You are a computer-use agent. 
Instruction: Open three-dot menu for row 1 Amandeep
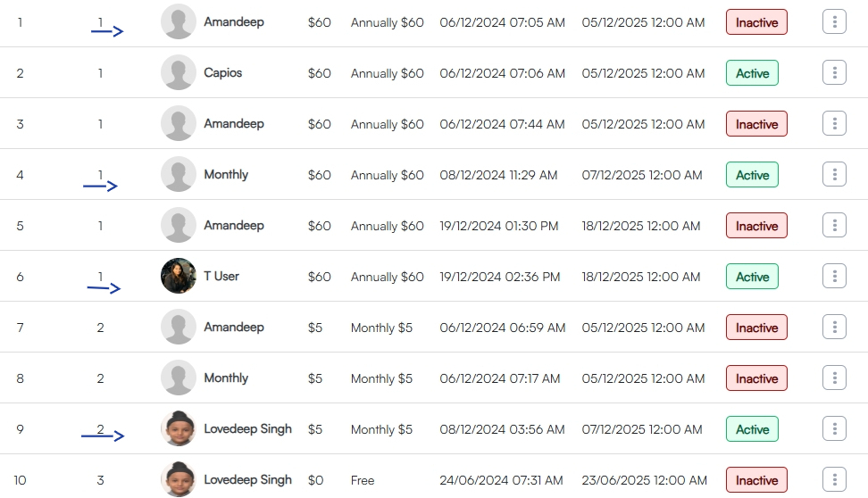(834, 22)
